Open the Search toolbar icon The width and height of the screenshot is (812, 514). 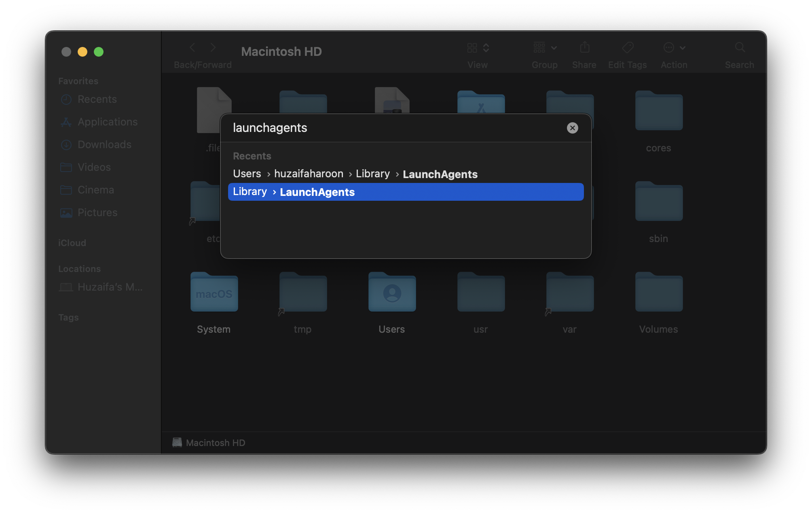tap(740, 48)
